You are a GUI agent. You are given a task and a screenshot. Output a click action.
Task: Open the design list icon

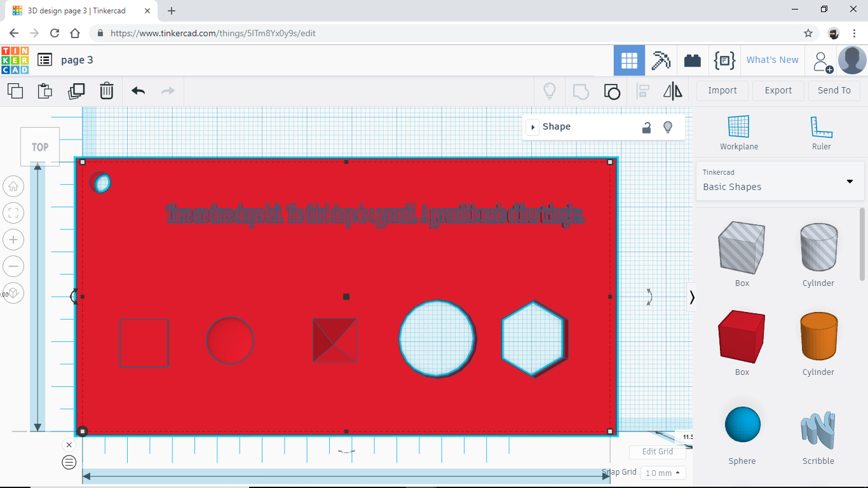point(44,60)
